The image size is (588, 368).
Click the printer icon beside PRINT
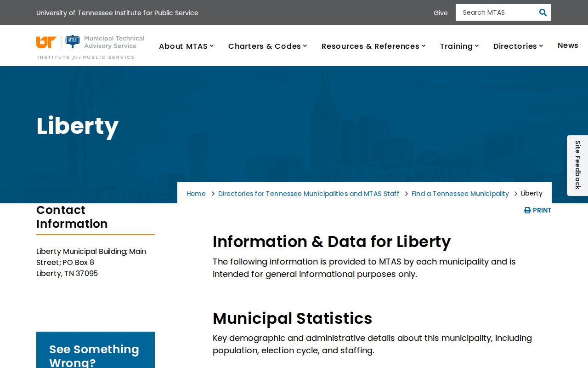tap(527, 210)
